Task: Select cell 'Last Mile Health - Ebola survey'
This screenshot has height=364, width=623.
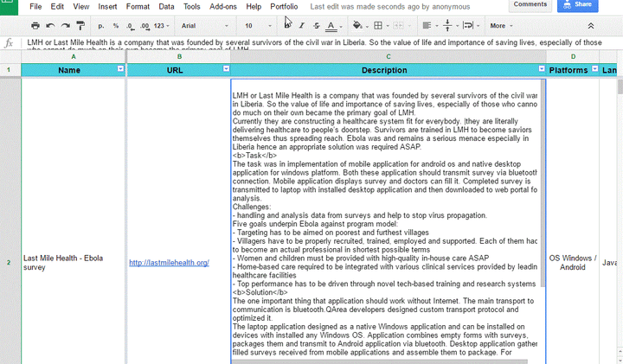Action: (x=74, y=262)
